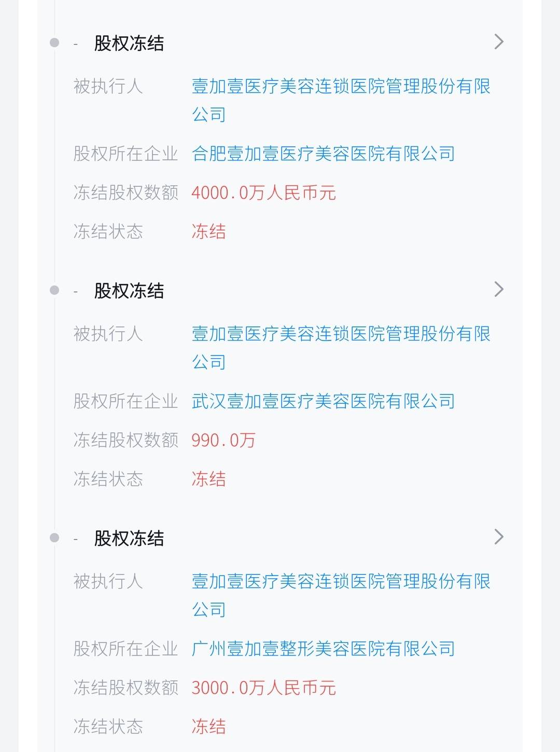560x752 pixels.
Task: Click the 被执行人 company link in the 武汉 record
Action: [x=341, y=334]
